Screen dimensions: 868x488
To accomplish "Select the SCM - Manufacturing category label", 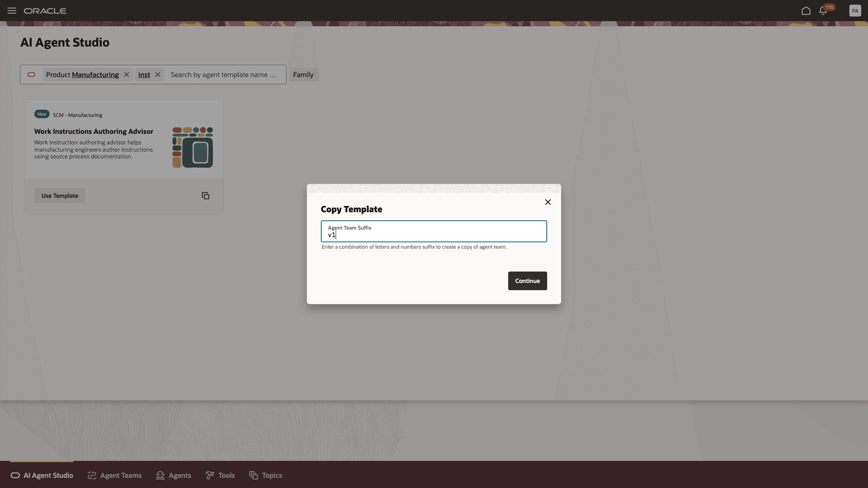I will [x=77, y=114].
